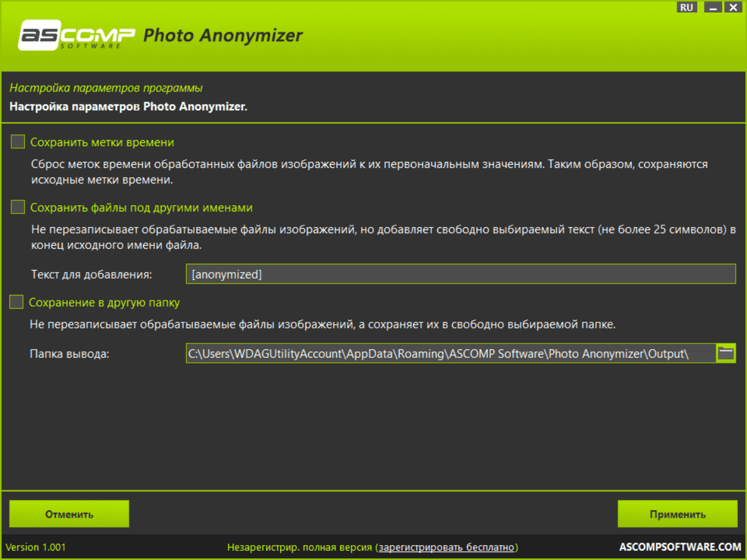Click "Настройка параметров Photo Anonymizer." subtitle
Image resolution: width=747 pixels, height=560 pixels.
point(128,106)
